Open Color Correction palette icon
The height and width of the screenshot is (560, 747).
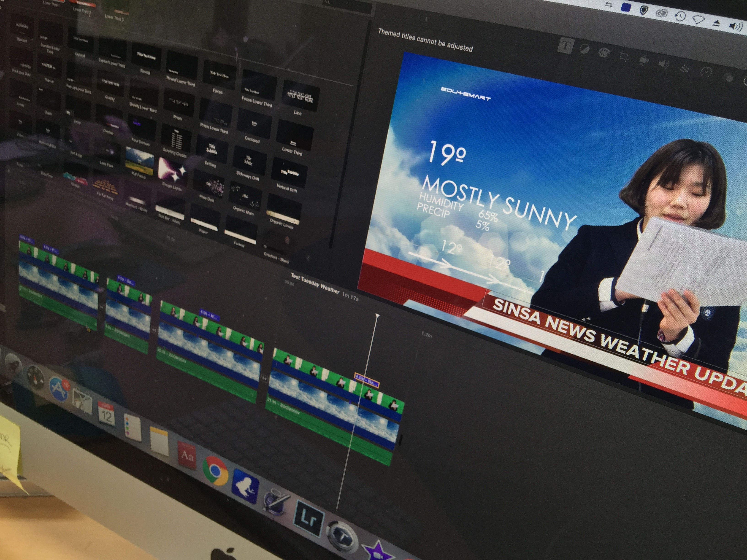[x=604, y=53]
